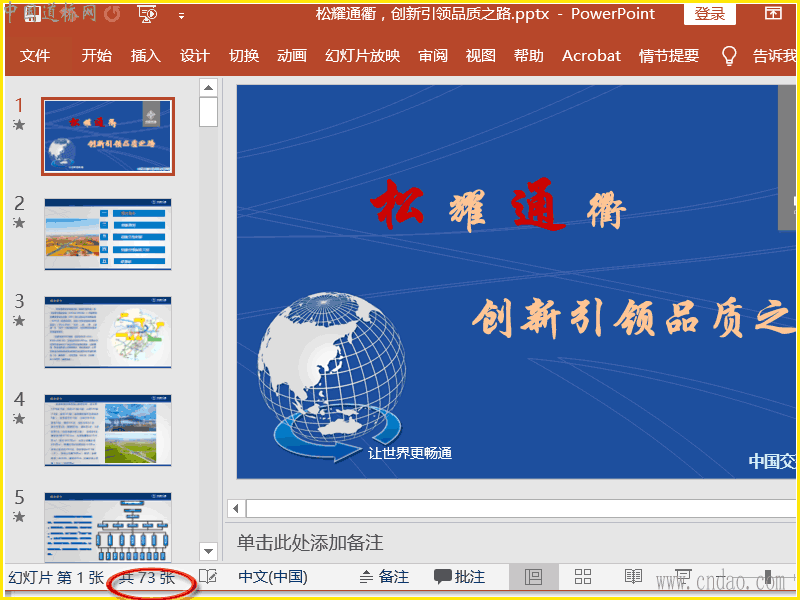This screenshot has width=800, height=600.
Task: Click the thumbnail pane scrollbar handle
Action: pyautogui.click(x=208, y=112)
